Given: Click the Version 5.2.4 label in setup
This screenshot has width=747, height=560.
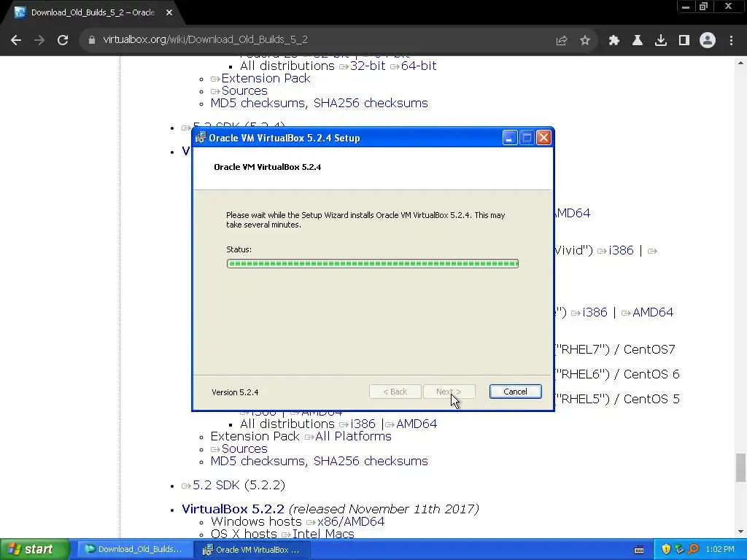Looking at the screenshot, I should (235, 392).
